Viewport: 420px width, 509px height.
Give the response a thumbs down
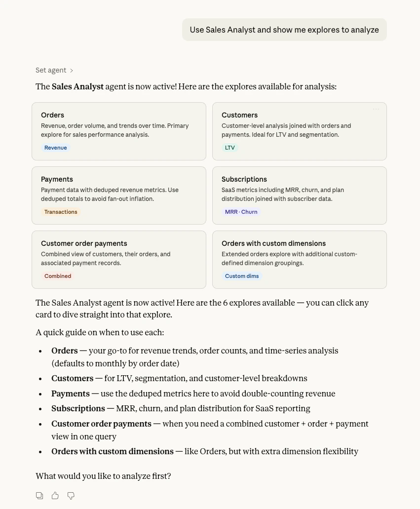[x=71, y=495]
